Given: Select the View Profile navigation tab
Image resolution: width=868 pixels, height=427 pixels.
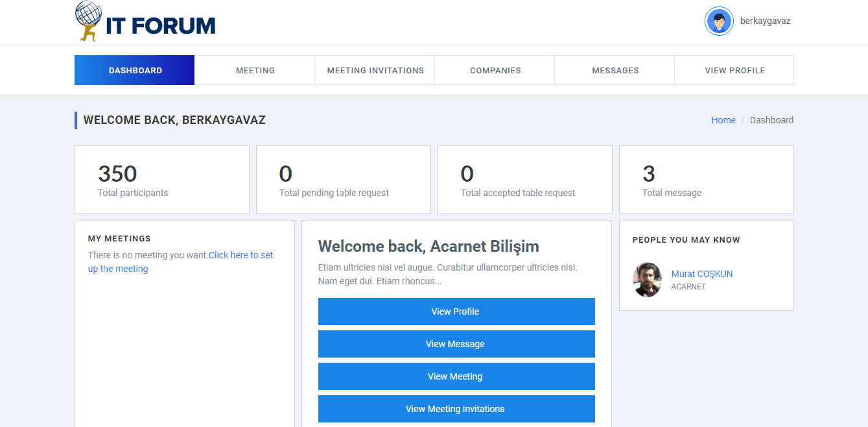Looking at the screenshot, I should [x=734, y=70].
